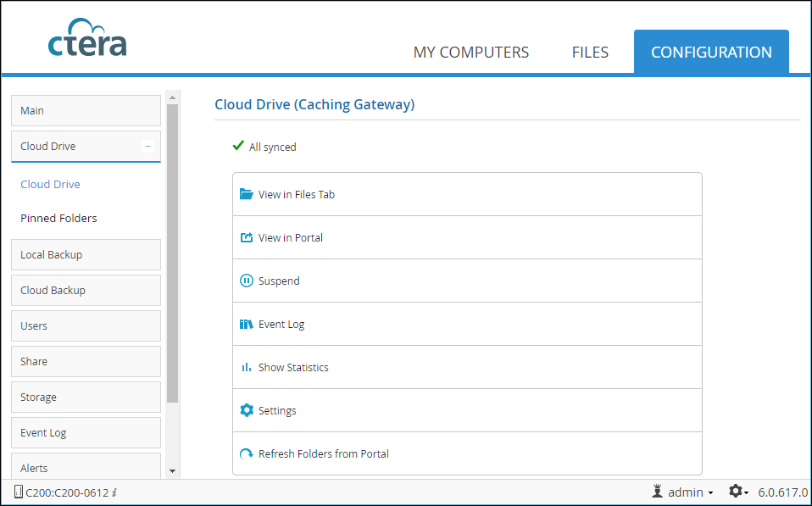Click the green All synced checkmark
The image size is (812, 506).
238,146
